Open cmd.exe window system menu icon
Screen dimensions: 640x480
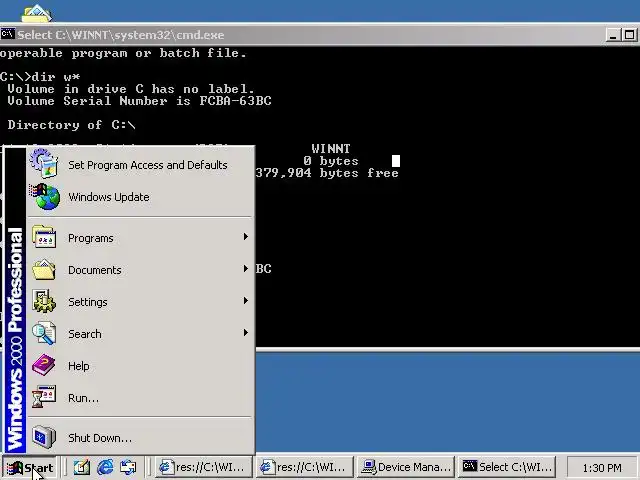pyautogui.click(x=7, y=34)
